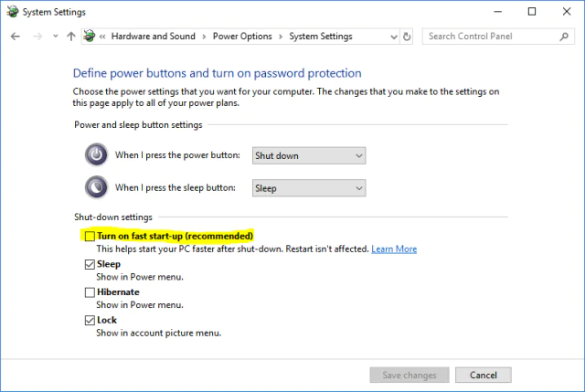Click the search magnifier icon

(565, 37)
